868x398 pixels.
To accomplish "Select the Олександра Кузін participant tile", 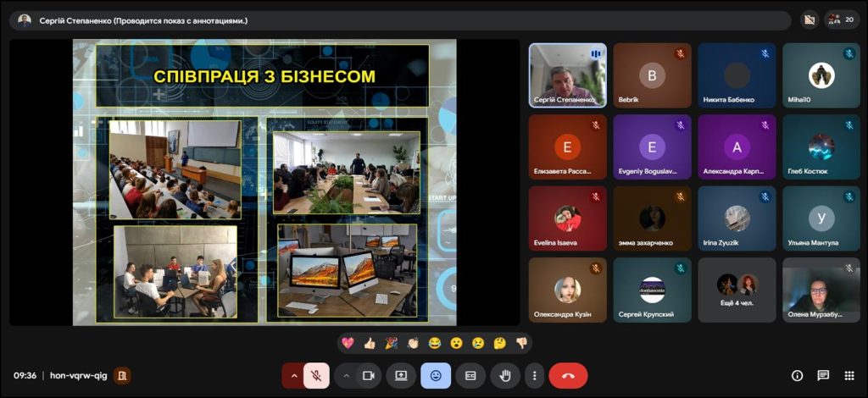I will pos(567,290).
